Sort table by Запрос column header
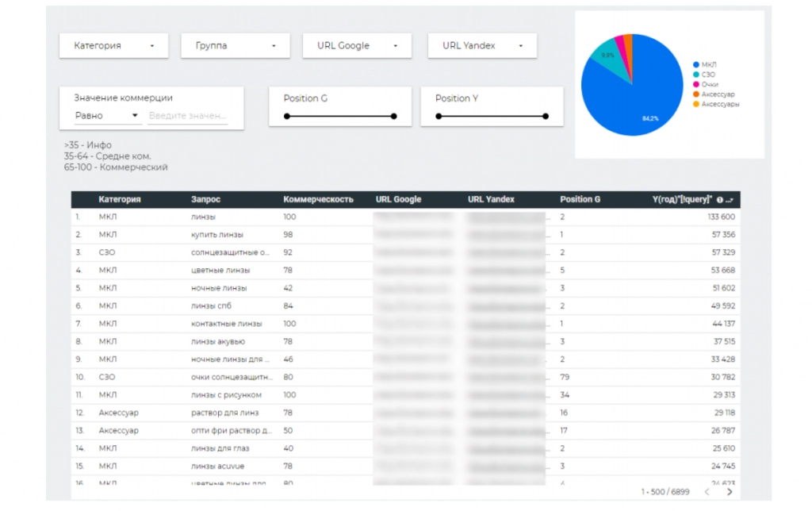812x511 pixels. coord(205,199)
